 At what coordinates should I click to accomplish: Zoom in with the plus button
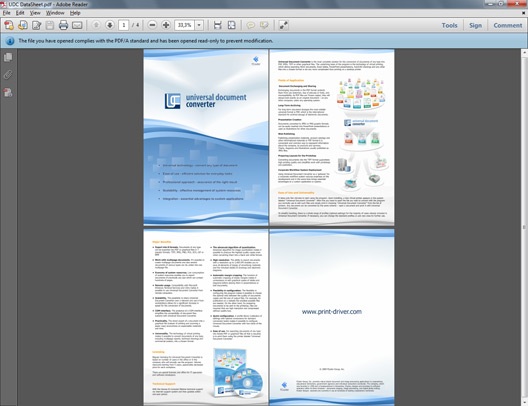pos(166,25)
